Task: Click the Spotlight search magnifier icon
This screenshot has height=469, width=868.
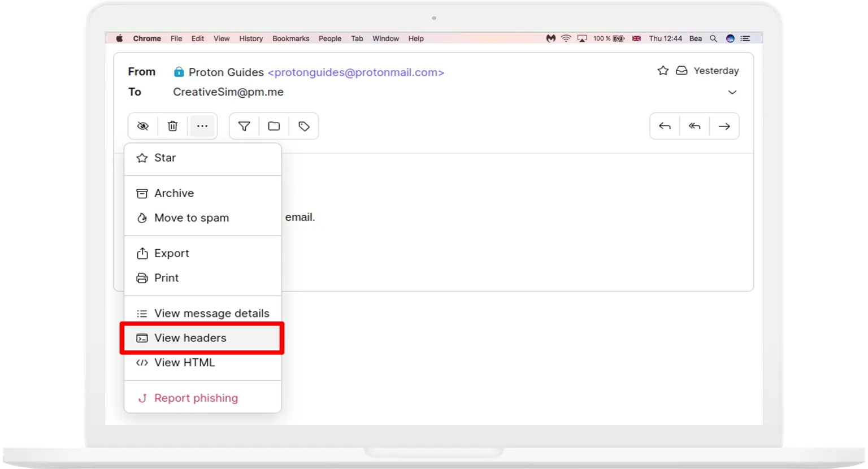Action: click(713, 38)
